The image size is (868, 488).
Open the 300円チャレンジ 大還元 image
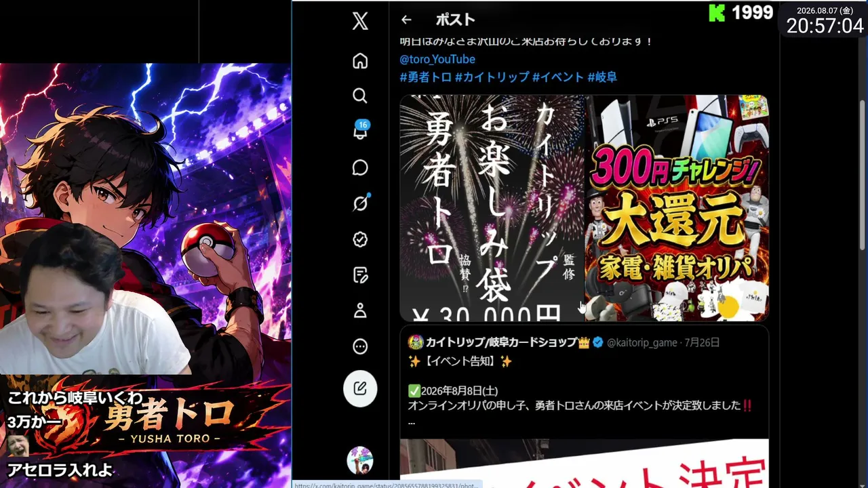pyautogui.click(x=677, y=208)
